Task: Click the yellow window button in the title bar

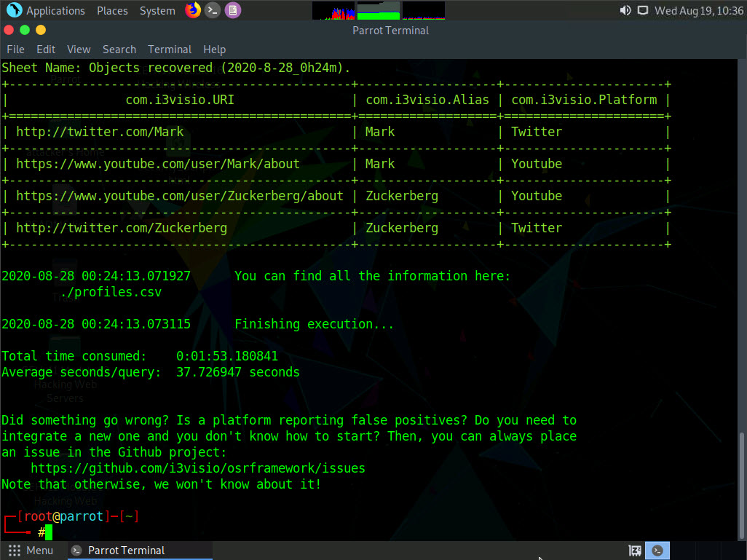Action: 41,30
